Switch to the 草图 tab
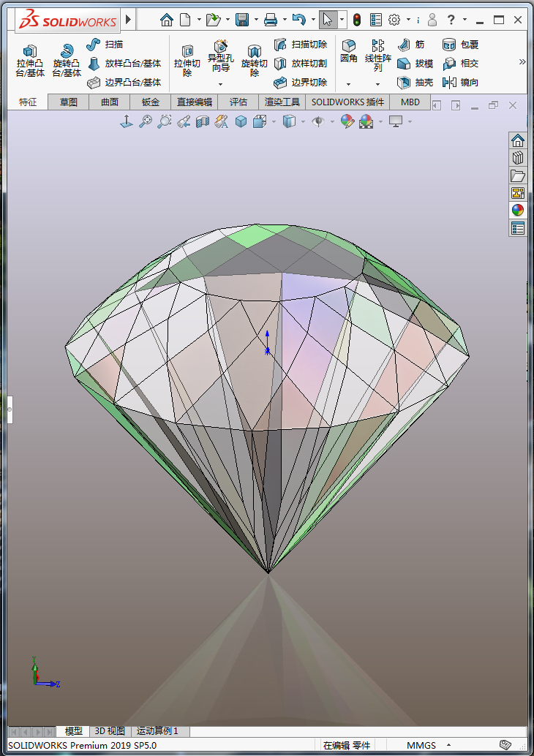 [69, 102]
